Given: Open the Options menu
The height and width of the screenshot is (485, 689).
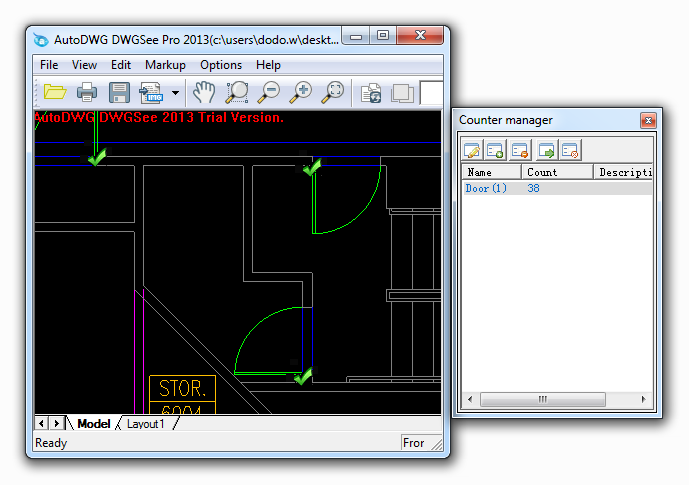Looking at the screenshot, I should tap(221, 65).
